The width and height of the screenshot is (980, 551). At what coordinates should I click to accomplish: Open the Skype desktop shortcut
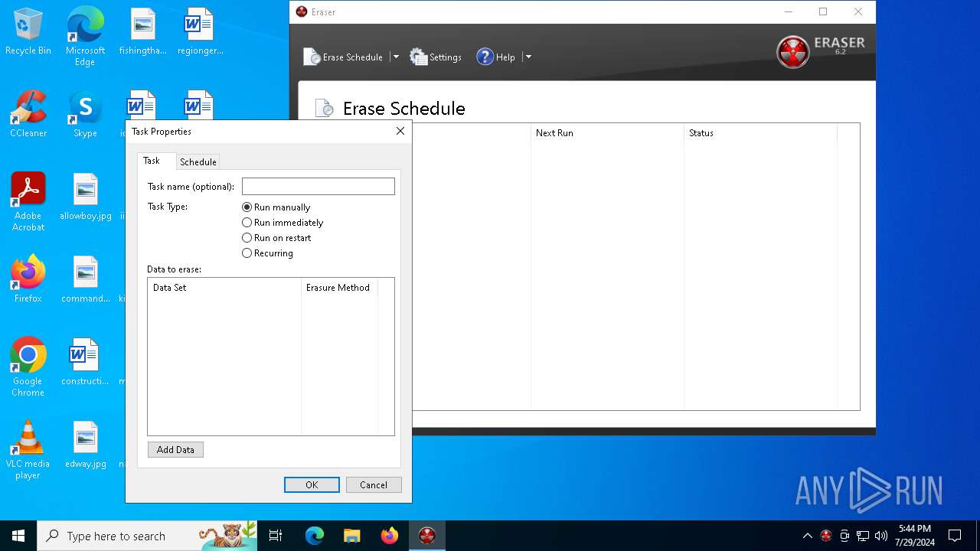point(85,115)
